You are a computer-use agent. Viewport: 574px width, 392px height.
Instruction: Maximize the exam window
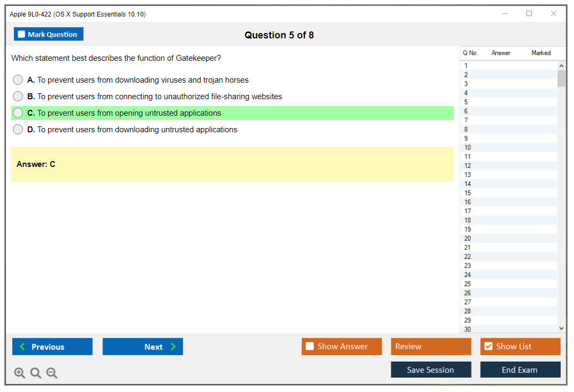click(529, 14)
